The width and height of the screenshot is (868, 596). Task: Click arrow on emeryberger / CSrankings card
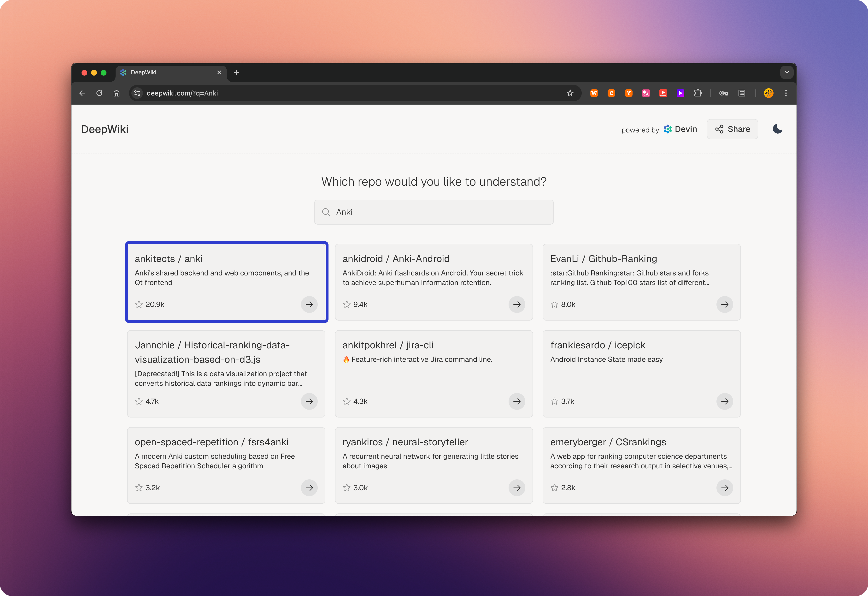tap(725, 488)
